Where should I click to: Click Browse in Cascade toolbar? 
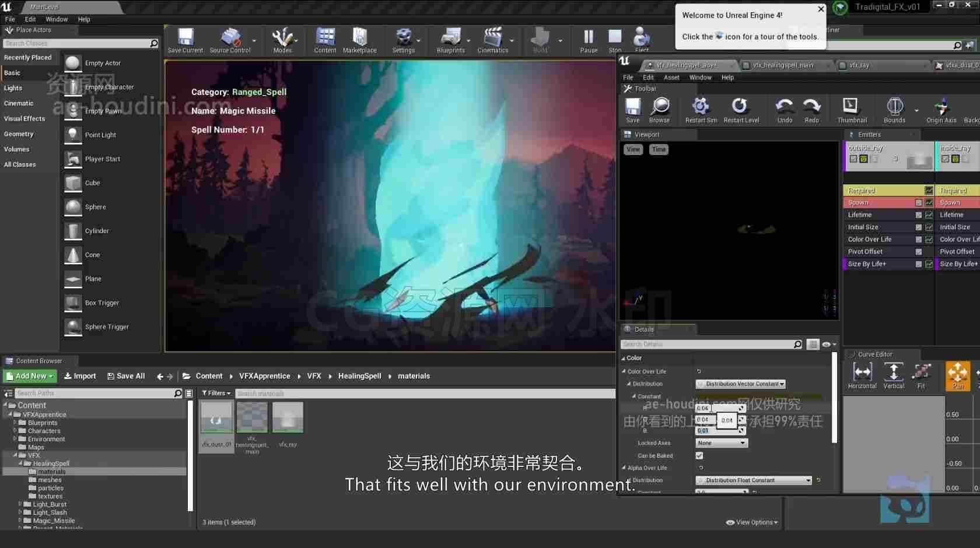(x=660, y=110)
